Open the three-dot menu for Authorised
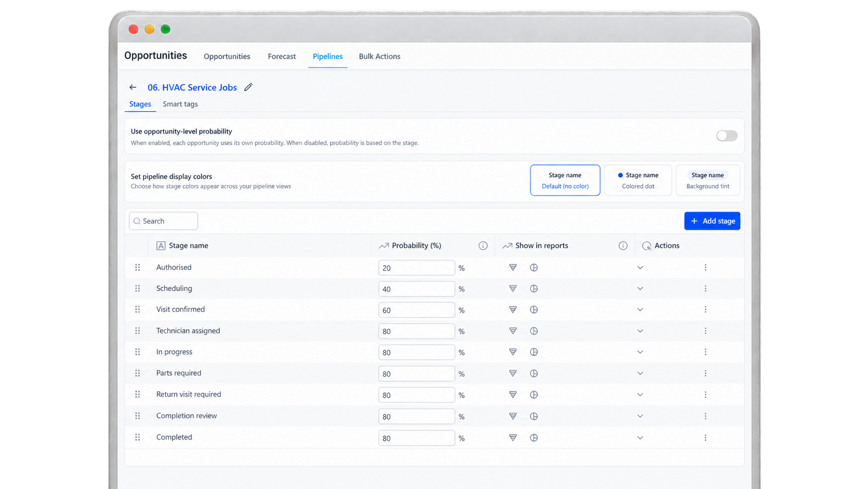The height and width of the screenshot is (489, 868). coord(705,268)
